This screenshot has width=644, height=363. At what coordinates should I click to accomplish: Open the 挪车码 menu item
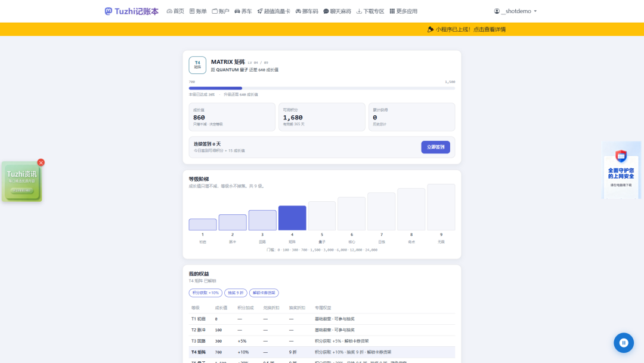click(x=307, y=11)
